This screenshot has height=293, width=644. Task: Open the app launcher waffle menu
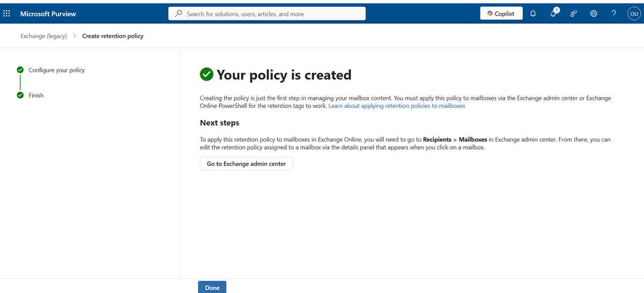(6, 14)
